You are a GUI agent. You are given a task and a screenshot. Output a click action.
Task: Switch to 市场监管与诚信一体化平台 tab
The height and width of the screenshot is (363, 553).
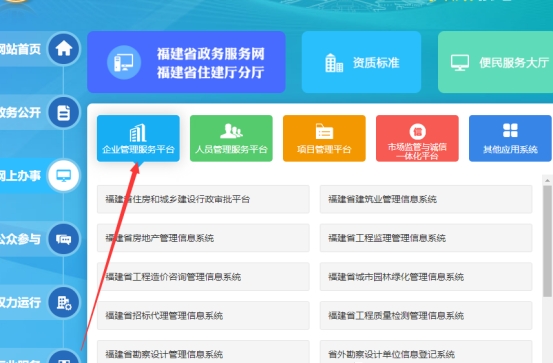418,138
